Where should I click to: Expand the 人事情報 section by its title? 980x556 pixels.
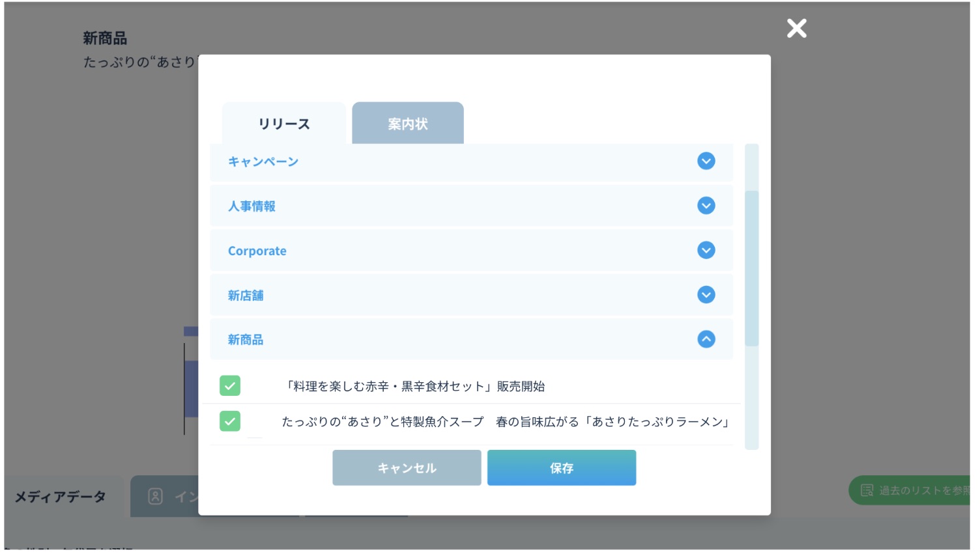click(x=252, y=206)
